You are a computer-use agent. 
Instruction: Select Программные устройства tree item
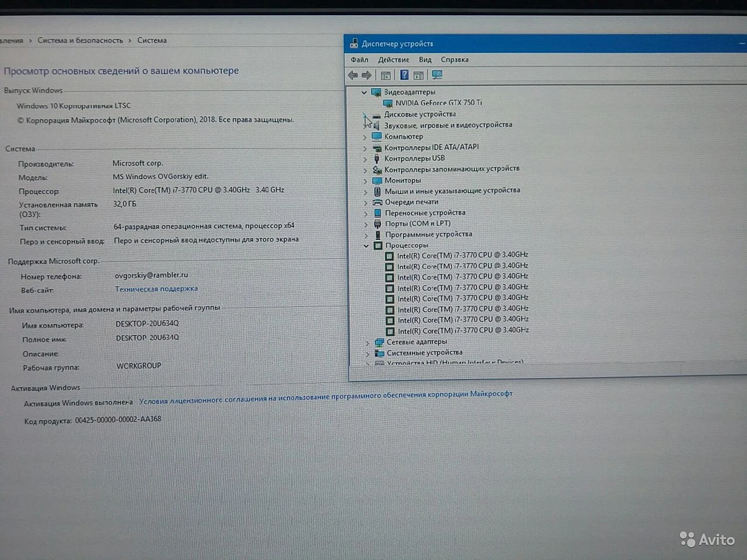pos(429,234)
